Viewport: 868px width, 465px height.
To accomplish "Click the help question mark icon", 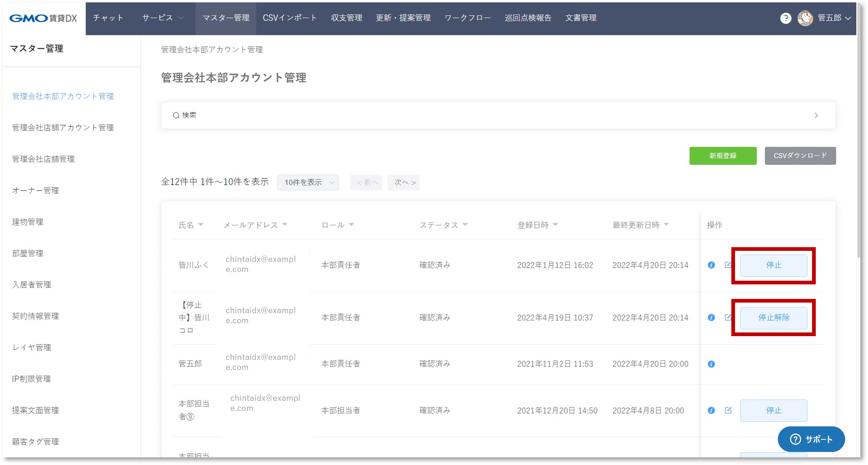I will click(785, 18).
